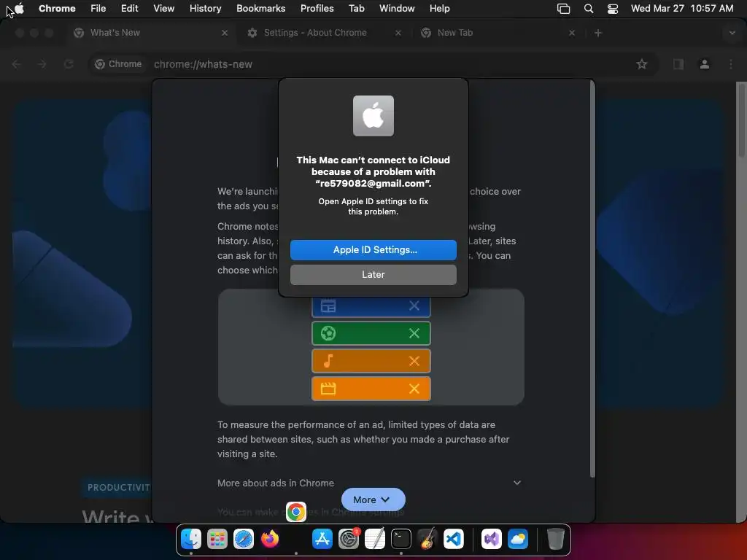
Task: Go back with the back arrow
Action: [16, 64]
